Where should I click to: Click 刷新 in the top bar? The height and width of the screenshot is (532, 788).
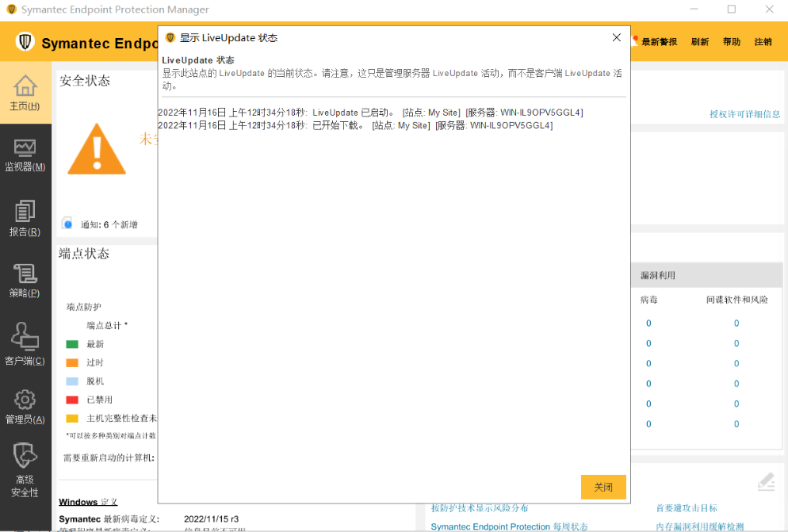point(699,42)
